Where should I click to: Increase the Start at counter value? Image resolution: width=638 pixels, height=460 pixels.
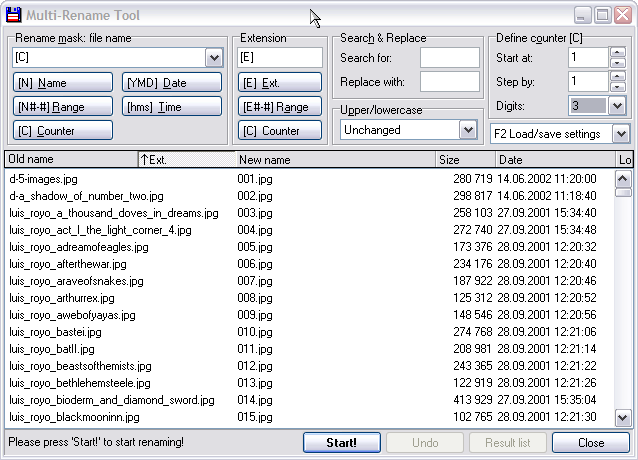pyautogui.click(x=617, y=52)
